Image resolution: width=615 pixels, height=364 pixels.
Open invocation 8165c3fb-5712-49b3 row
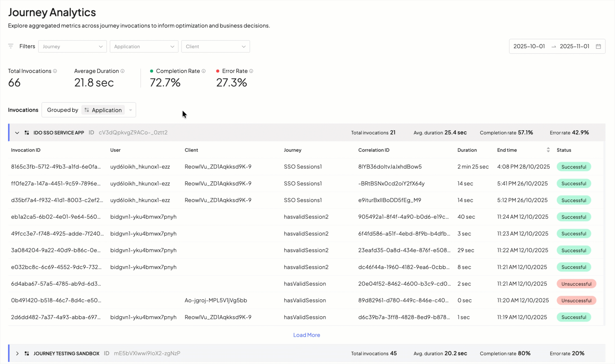click(x=56, y=167)
